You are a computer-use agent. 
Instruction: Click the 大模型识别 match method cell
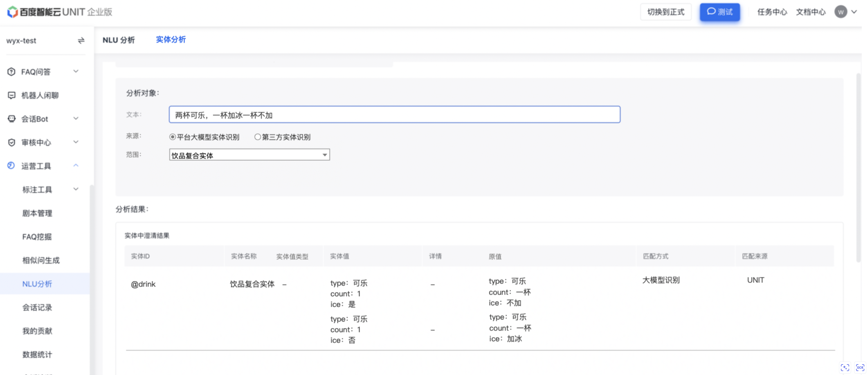661,280
